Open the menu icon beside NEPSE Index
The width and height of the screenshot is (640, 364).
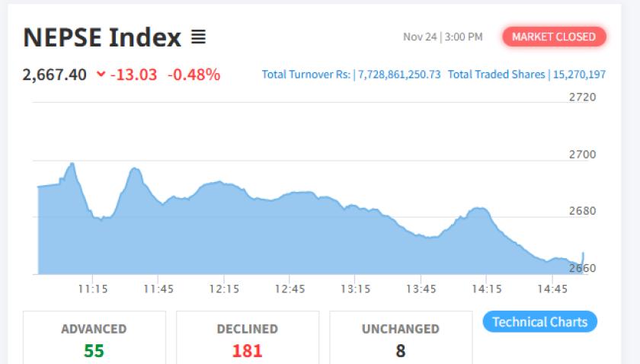click(198, 37)
